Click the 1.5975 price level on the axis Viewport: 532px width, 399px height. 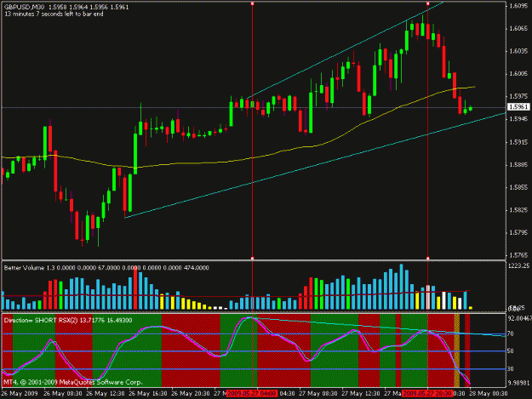pos(518,96)
